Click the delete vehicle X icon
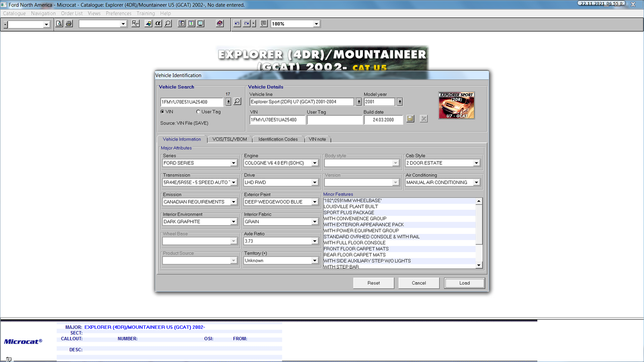The image size is (644, 362). (424, 119)
